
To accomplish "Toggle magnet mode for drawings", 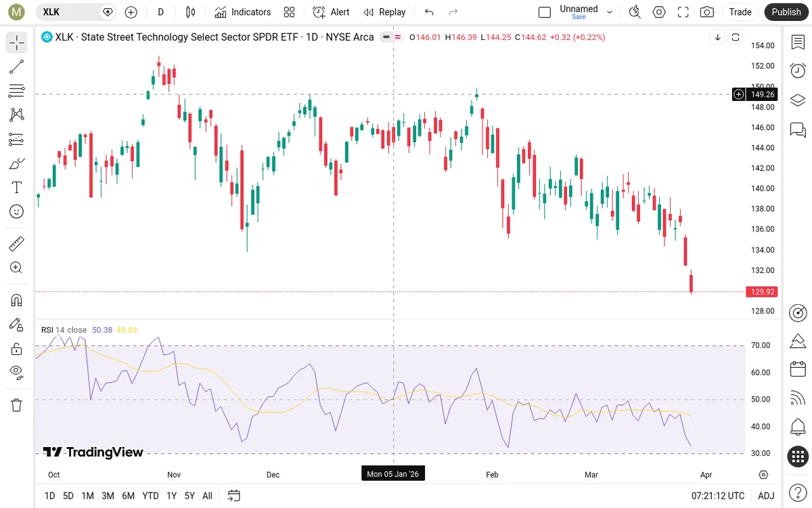I will coord(17,300).
